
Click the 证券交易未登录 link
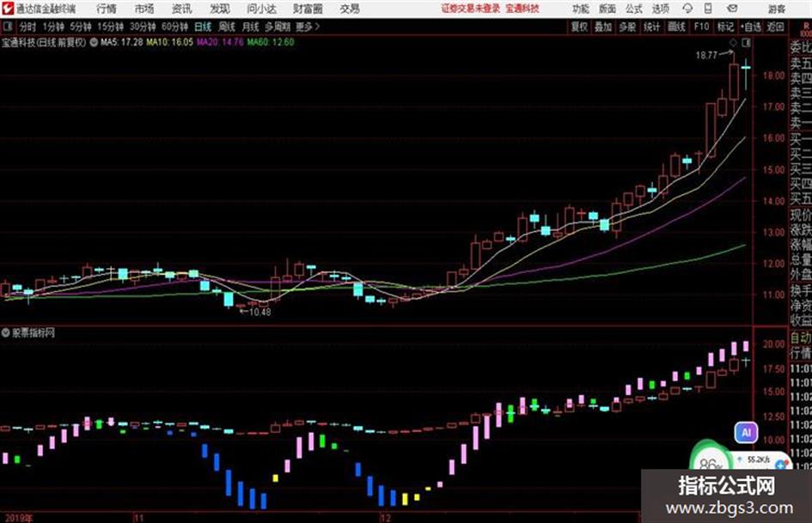coord(471,9)
